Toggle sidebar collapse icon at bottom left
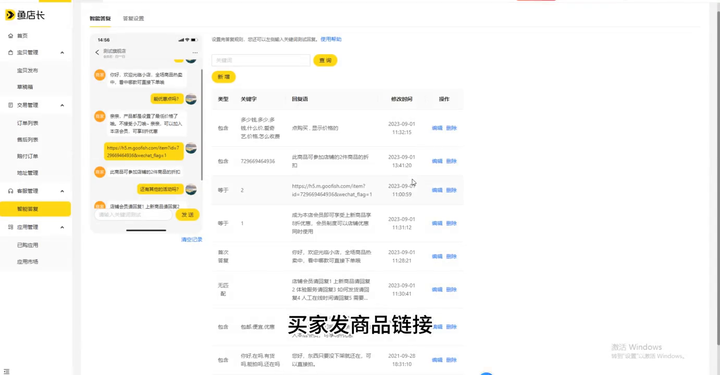Screen dimensions: 720x375 (6, 371)
